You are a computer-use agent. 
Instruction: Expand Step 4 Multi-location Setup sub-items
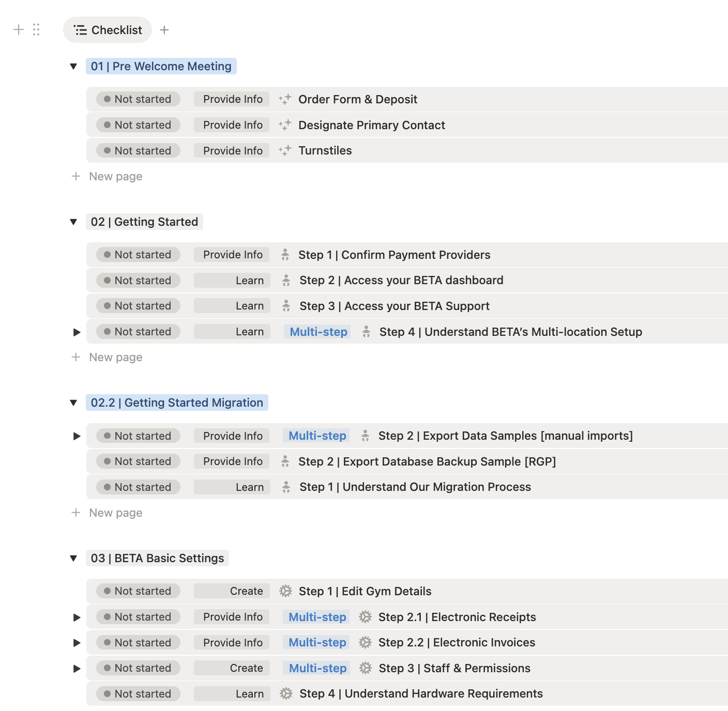coord(77,332)
